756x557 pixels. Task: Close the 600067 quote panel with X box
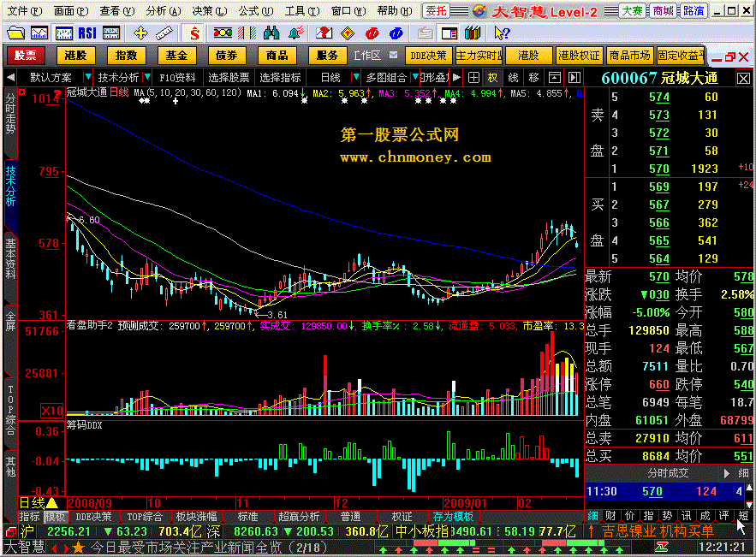coord(743,79)
